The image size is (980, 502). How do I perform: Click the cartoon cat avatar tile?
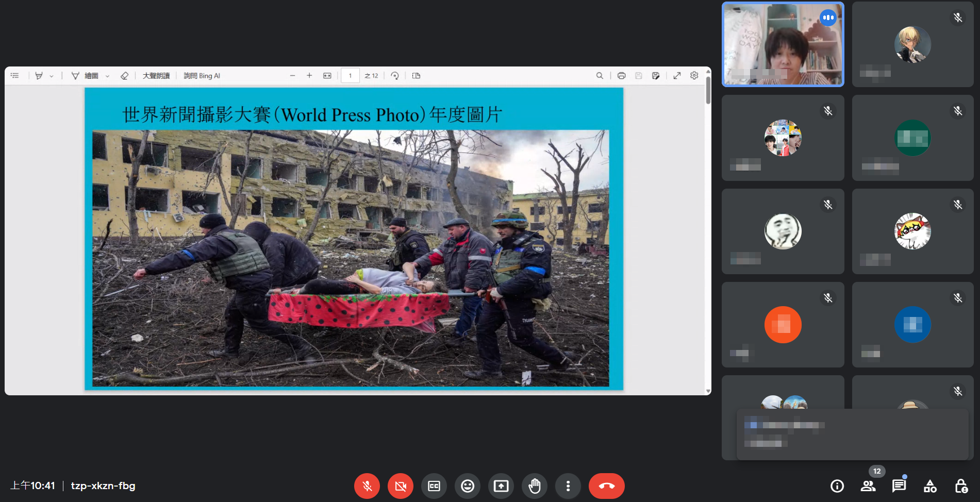point(912,231)
